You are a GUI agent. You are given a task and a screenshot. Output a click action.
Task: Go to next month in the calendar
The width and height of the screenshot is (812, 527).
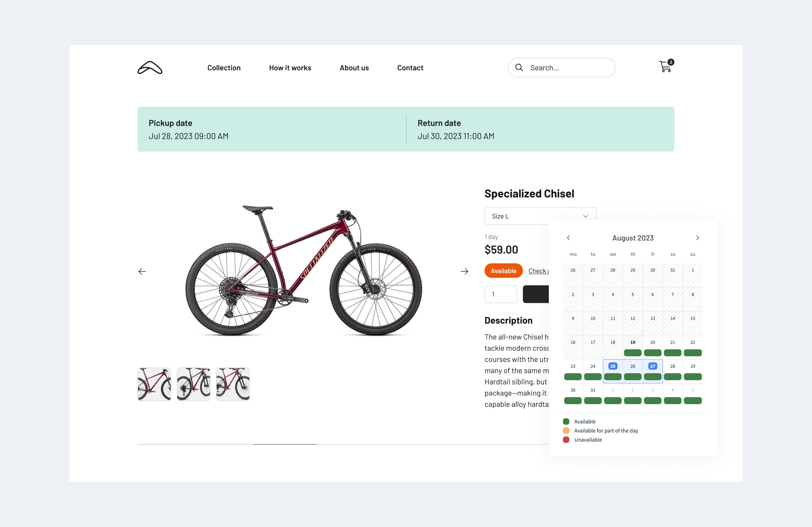coord(697,237)
